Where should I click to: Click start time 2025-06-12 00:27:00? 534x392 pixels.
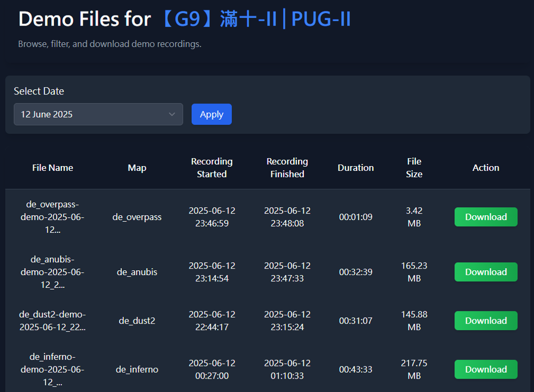212,369
